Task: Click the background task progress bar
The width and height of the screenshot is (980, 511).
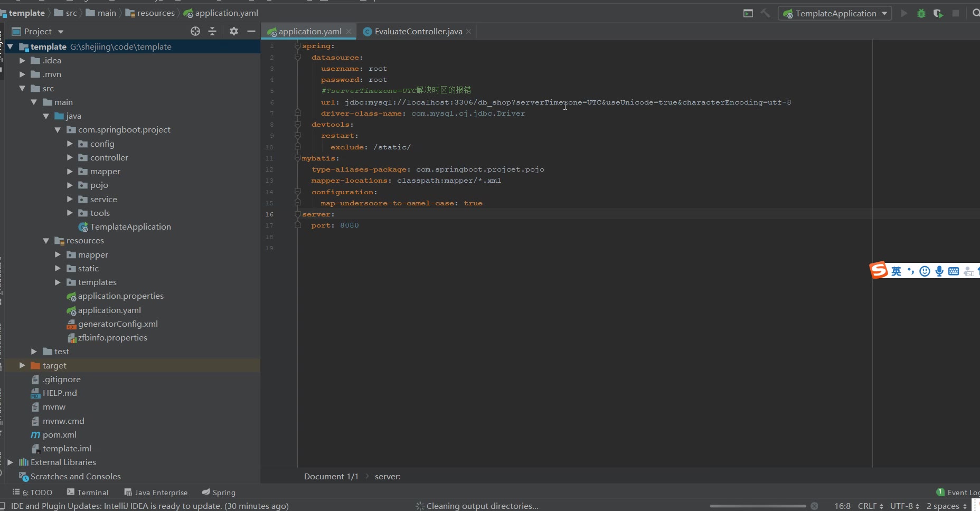Action: (x=757, y=506)
